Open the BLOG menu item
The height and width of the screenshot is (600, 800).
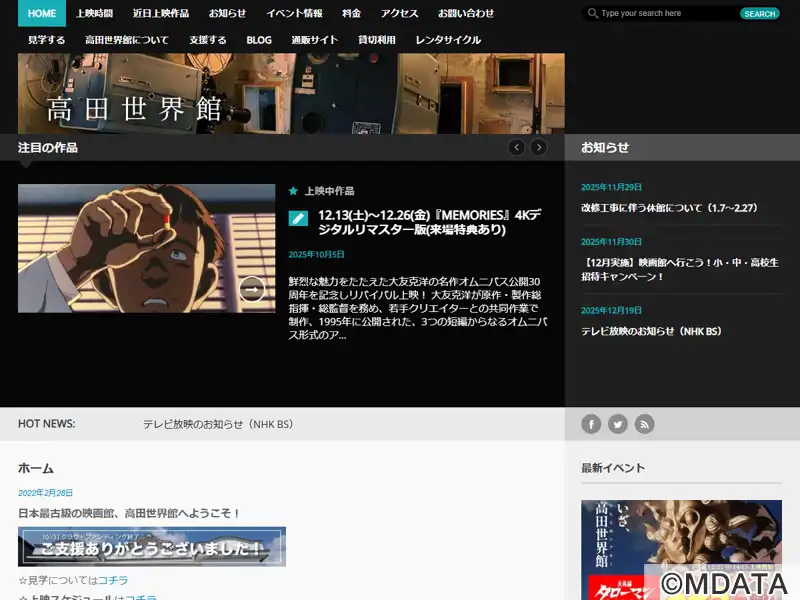click(x=259, y=40)
